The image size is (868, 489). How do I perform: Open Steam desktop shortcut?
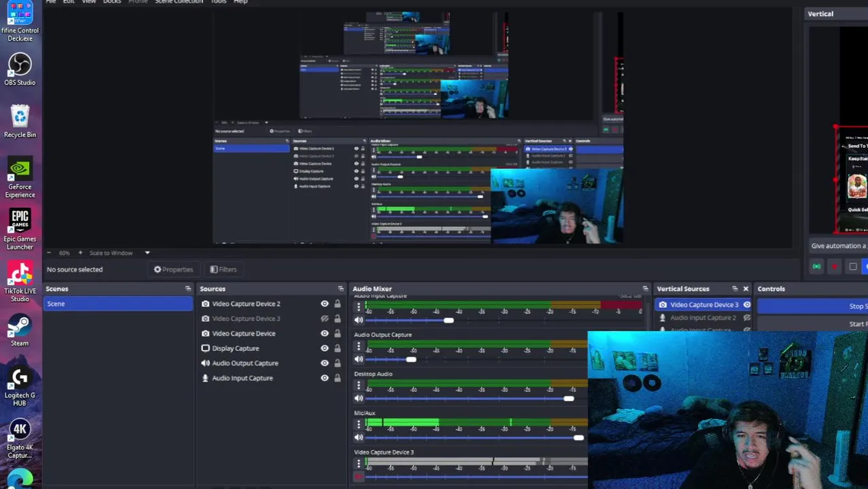tap(20, 330)
